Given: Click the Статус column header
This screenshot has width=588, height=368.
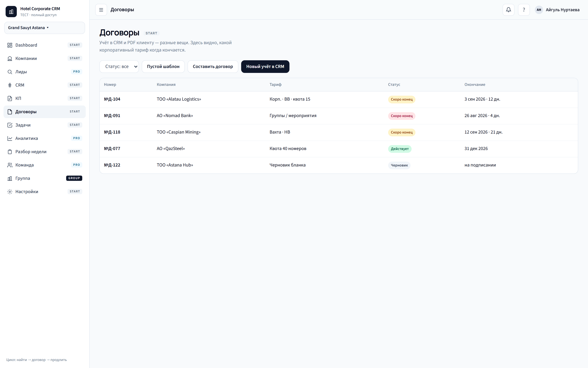Looking at the screenshot, I should click(x=394, y=84).
